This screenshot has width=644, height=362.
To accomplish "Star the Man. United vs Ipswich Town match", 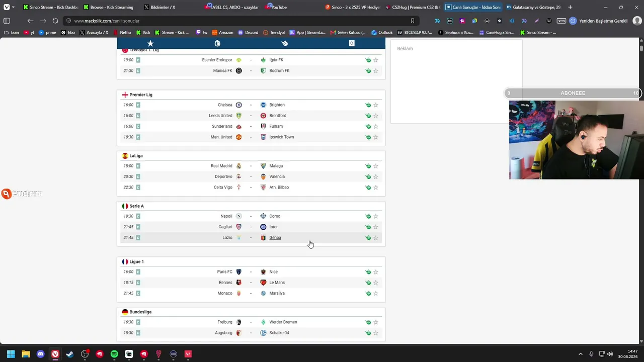I will pyautogui.click(x=376, y=137).
